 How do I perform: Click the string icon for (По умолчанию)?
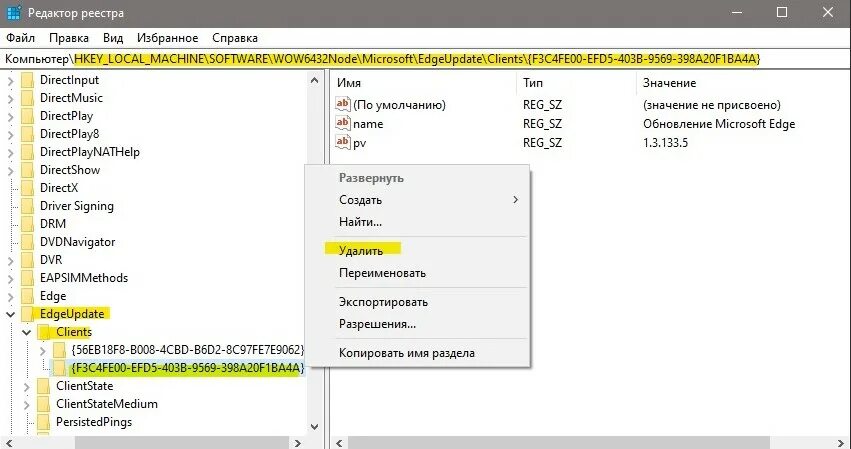(343, 104)
